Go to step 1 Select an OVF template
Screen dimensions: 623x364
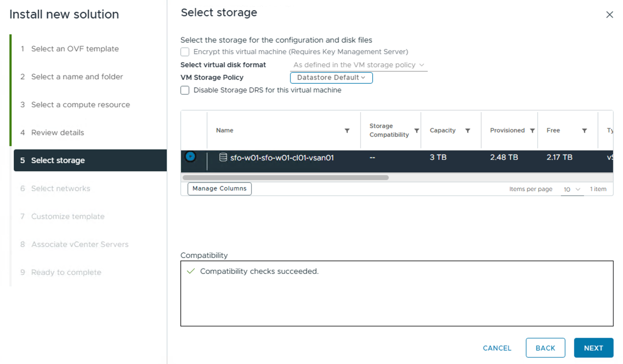(x=75, y=49)
